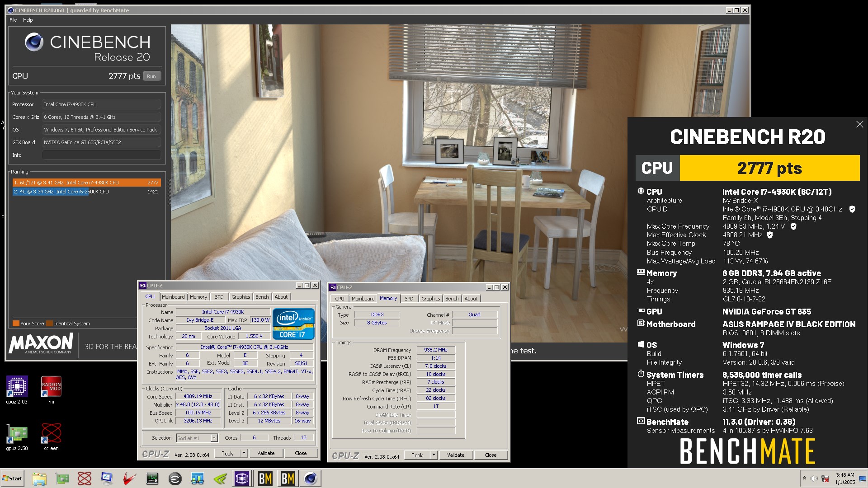The height and width of the screenshot is (488, 868).
Task: Click the Identical System brown legend swatch
Action: pos(49,324)
